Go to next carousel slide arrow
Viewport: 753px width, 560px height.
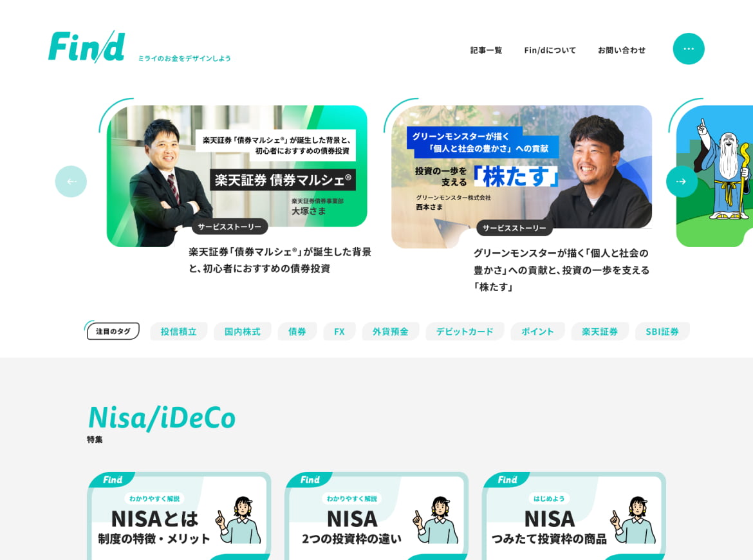click(x=681, y=182)
